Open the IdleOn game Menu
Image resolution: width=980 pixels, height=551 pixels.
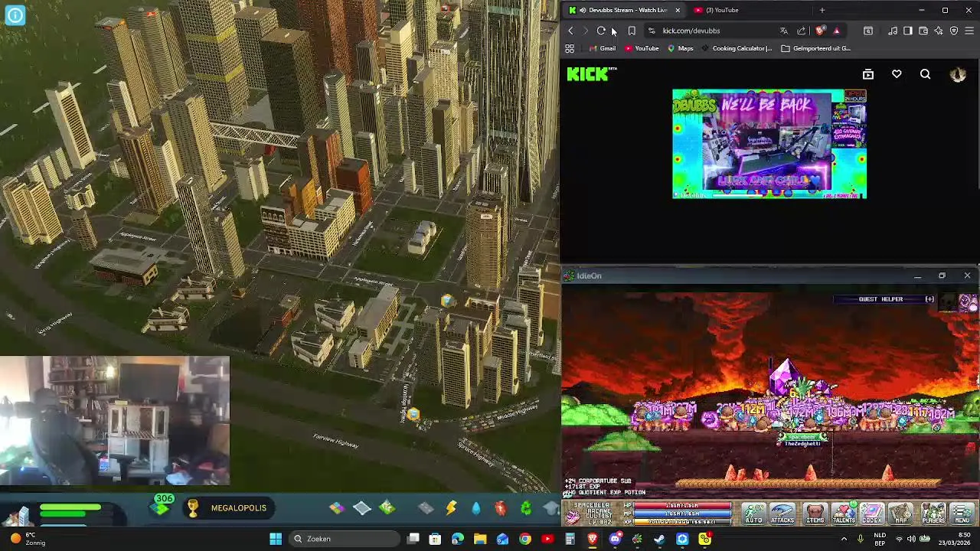(962, 514)
